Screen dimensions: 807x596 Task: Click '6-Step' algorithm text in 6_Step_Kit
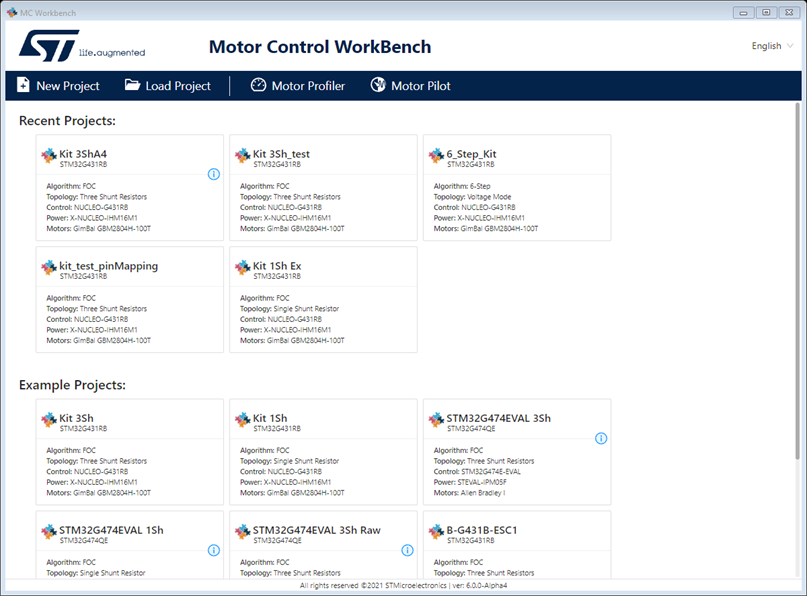(480, 186)
